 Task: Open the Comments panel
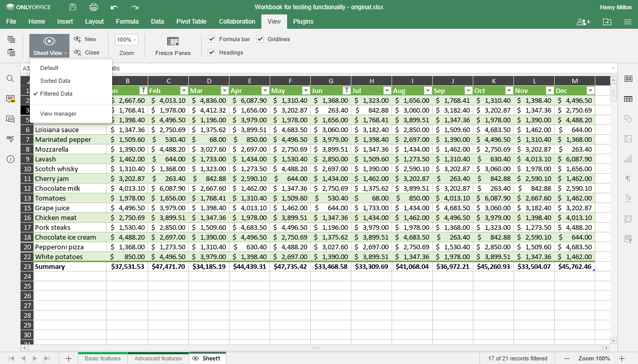11,99
